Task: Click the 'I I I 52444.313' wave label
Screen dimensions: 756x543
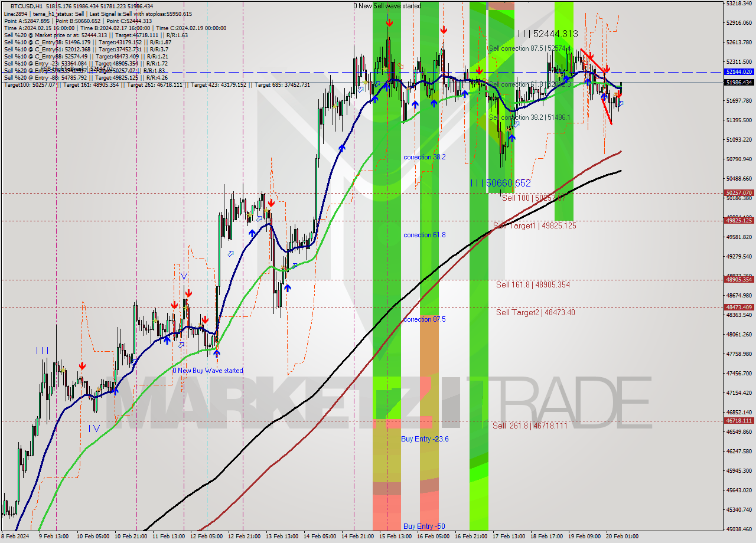Action: pyautogui.click(x=547, y=34)
